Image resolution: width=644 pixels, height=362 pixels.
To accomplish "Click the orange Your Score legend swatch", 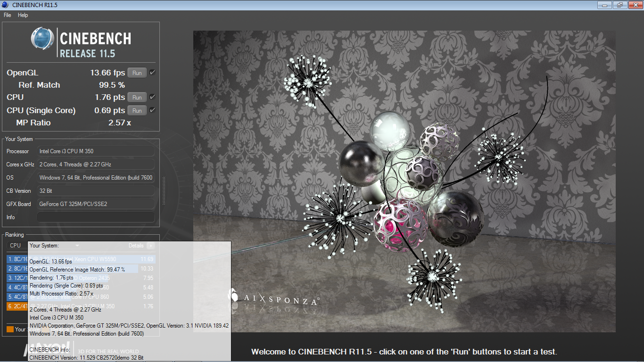I will point(10,329).
